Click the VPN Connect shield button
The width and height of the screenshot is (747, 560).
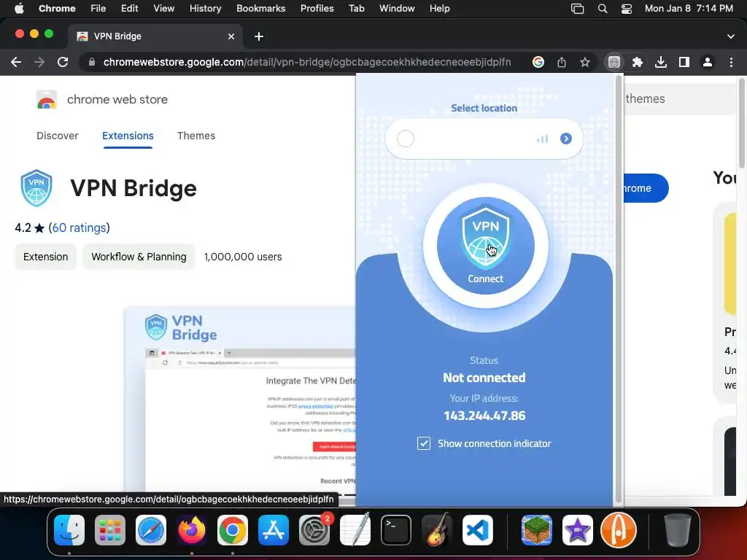click(x=485, y=246)
